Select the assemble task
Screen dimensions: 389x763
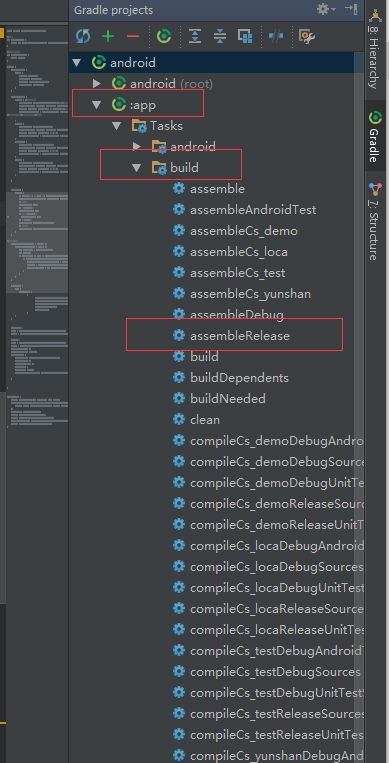click(x=217, y=189)
